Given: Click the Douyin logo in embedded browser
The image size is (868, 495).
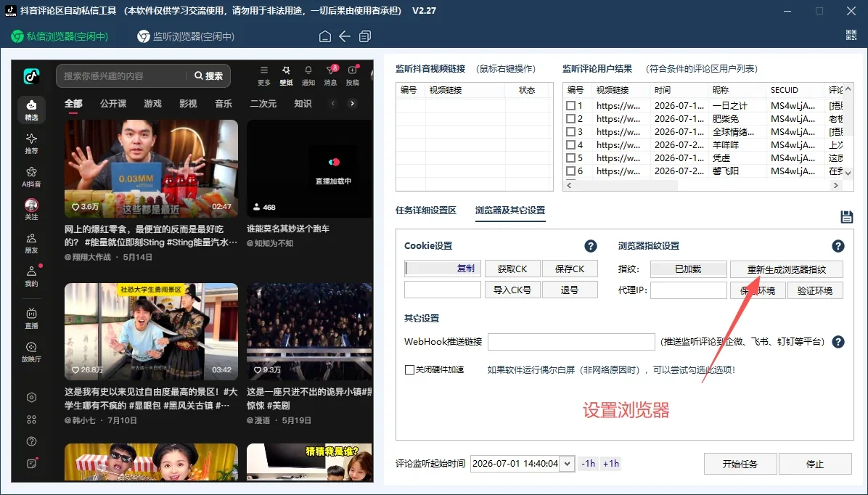Looking at the screenshot, I should click(31, 76).
